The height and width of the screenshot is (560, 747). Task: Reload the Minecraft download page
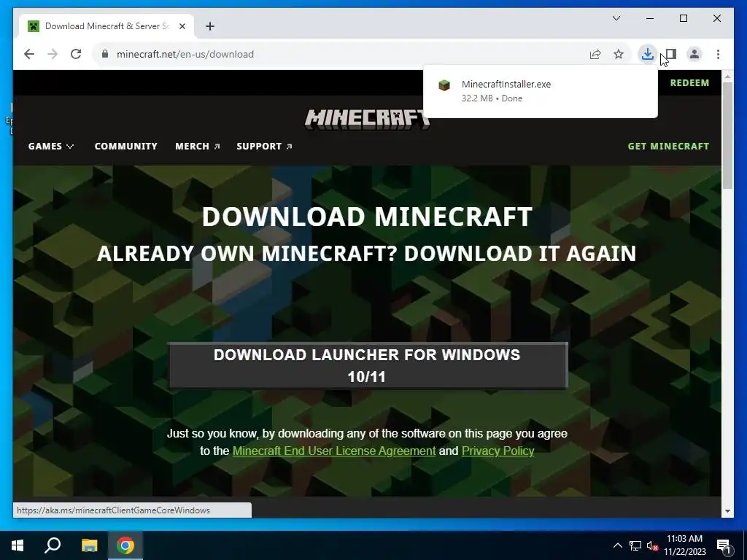76,54
